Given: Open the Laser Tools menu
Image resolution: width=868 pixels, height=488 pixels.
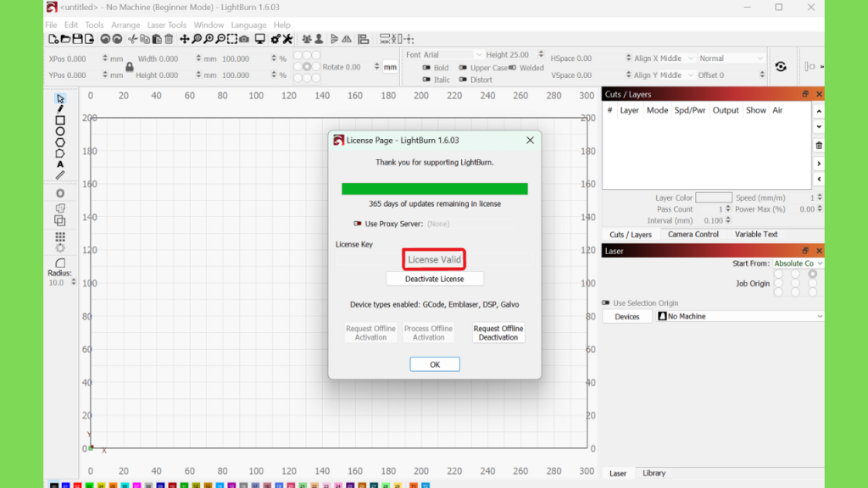Looking at the screenshot, I should [x=167, y=25].
